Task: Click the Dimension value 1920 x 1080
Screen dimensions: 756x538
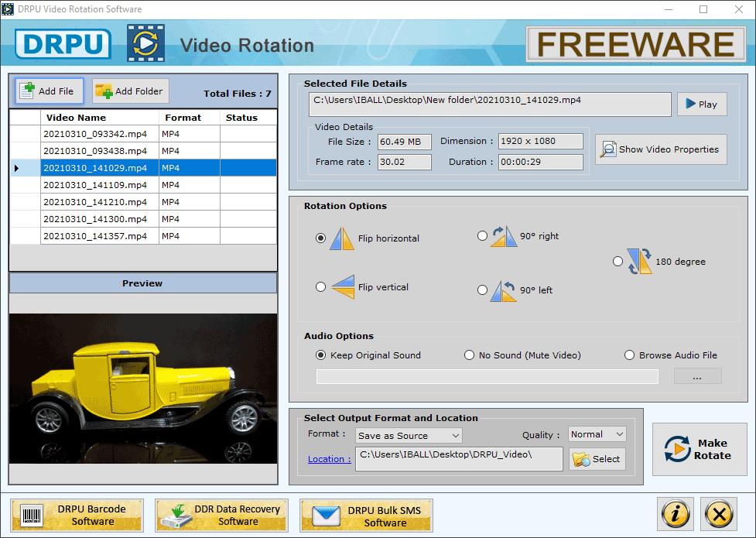Action: tap(540, 142)
